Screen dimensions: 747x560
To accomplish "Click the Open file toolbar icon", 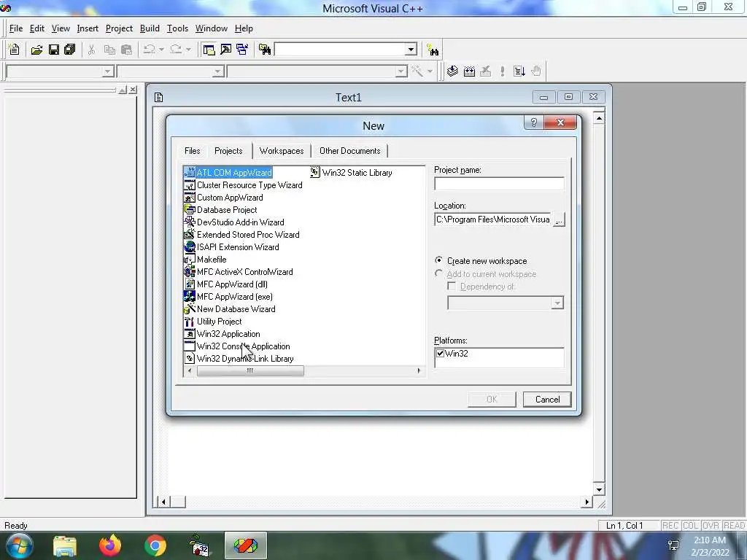I will click(36, 49).
